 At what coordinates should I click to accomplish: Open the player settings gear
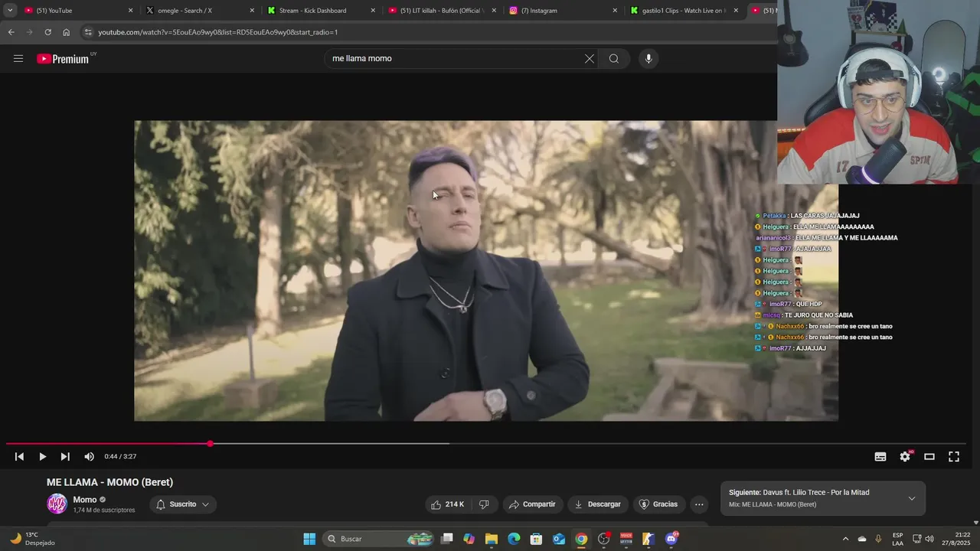pyautogui.click(x=905, y=457)
